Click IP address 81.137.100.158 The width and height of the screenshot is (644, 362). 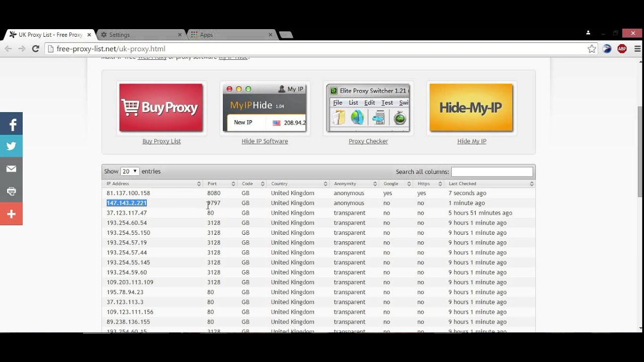point(128,193)
